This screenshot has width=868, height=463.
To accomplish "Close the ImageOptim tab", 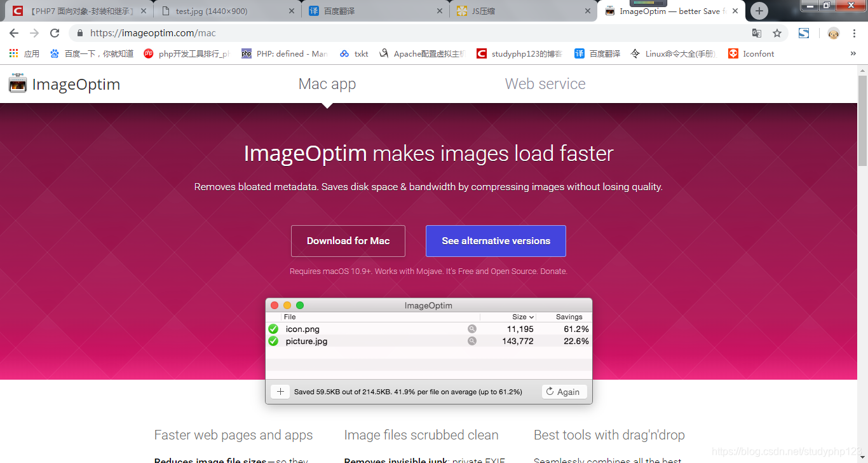I will tap(735, 11).
